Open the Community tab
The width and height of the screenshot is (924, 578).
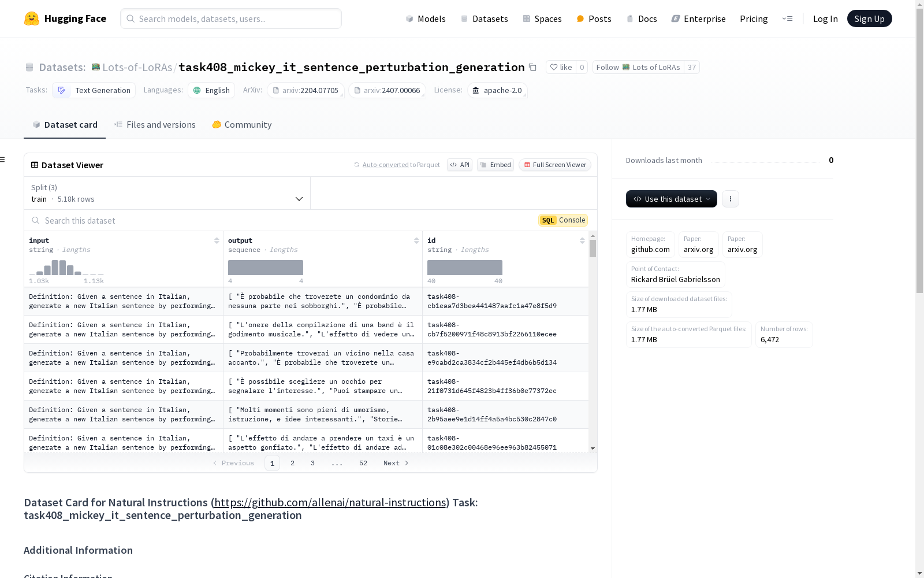click(241, 125)
